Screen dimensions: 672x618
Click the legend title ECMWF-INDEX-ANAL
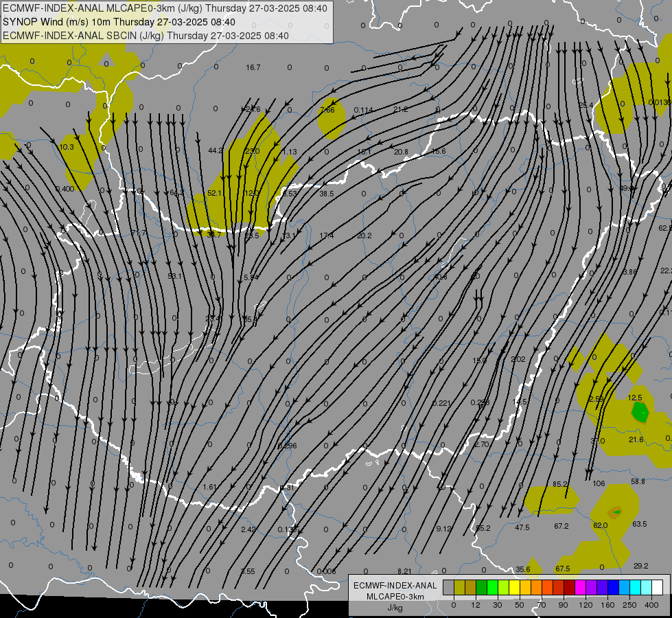click(x=395, y=586)
